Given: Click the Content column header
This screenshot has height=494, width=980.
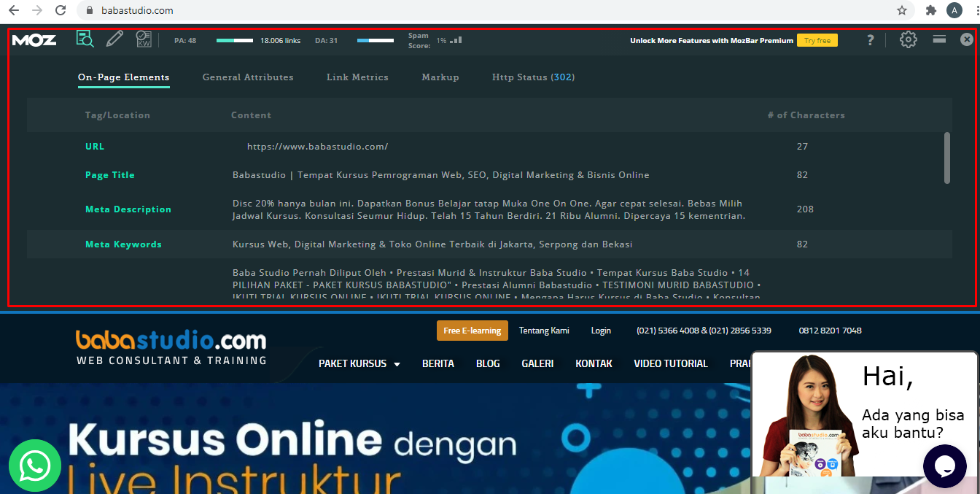Looking at the screenshot, I should 251,115.
